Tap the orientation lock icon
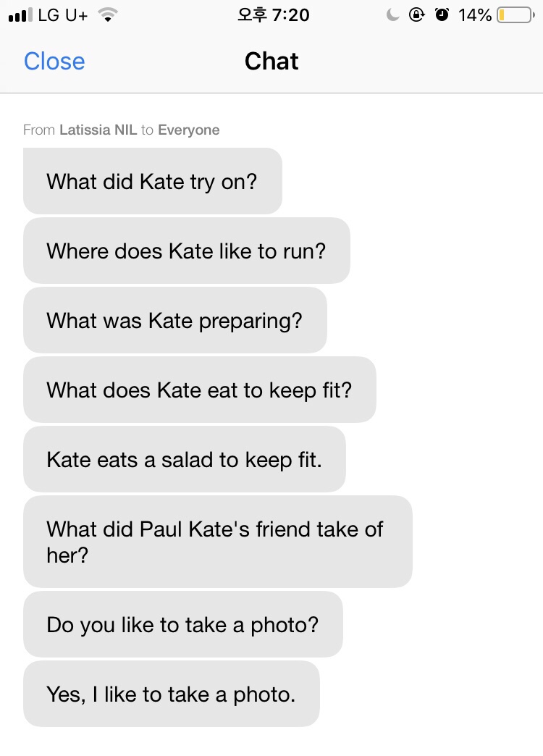Viewport: 543px width, 756px height. [416, 15]
